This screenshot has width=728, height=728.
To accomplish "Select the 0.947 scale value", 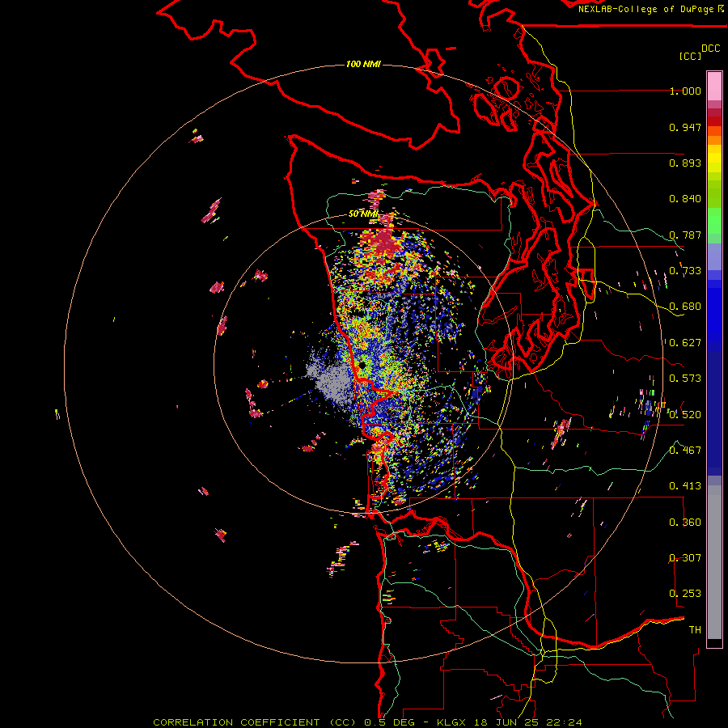I will click(685, 127).
